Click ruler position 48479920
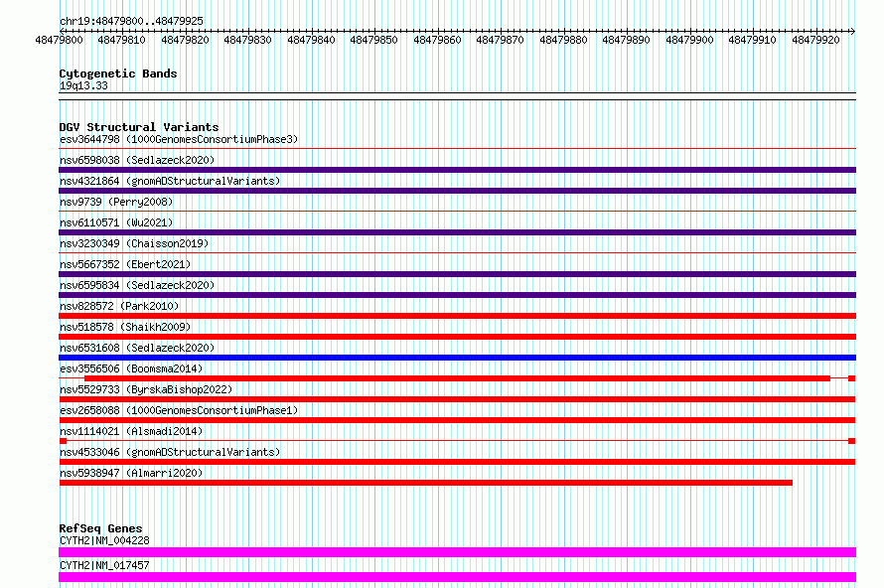 point(815,40)
